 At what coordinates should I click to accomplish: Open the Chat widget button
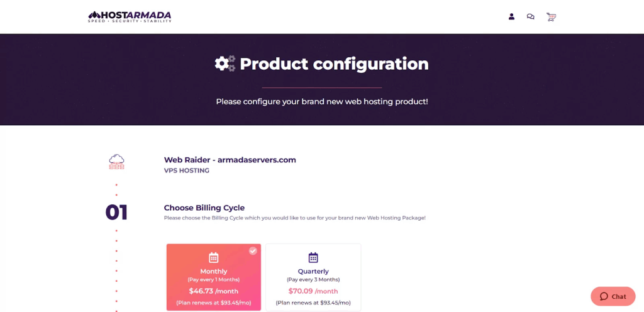pyautogui.click(x=613, y=296)
